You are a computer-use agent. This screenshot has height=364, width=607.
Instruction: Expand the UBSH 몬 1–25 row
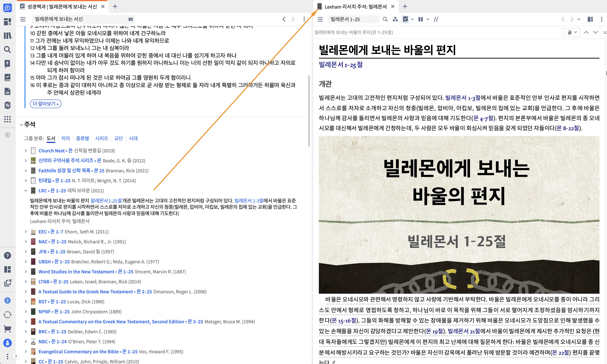(26, 262)
